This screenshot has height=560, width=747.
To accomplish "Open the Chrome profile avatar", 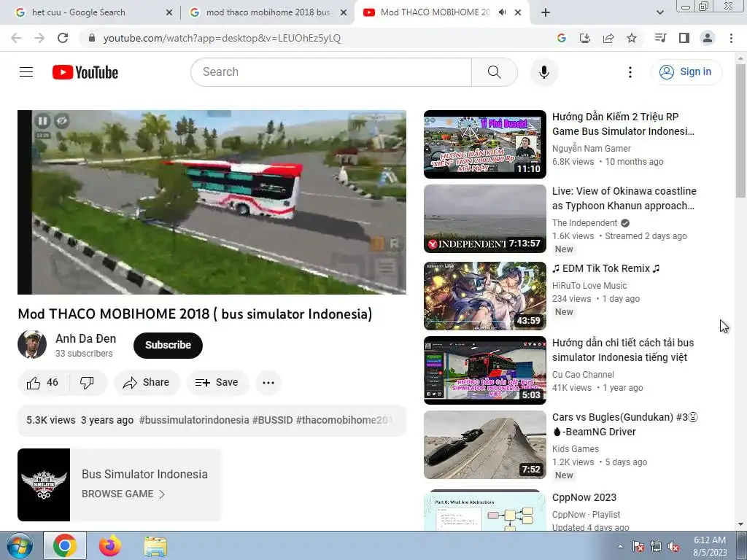I will [708, 38].
